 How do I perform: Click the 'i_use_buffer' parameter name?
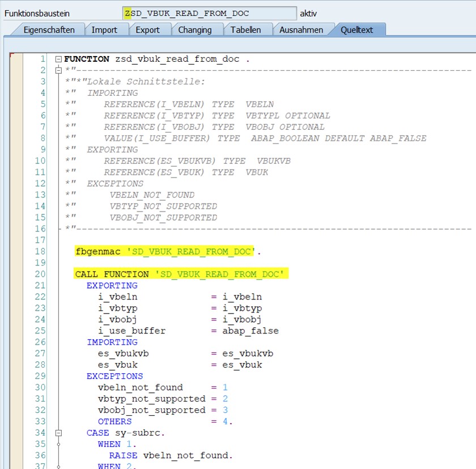(x=131, y=331)
